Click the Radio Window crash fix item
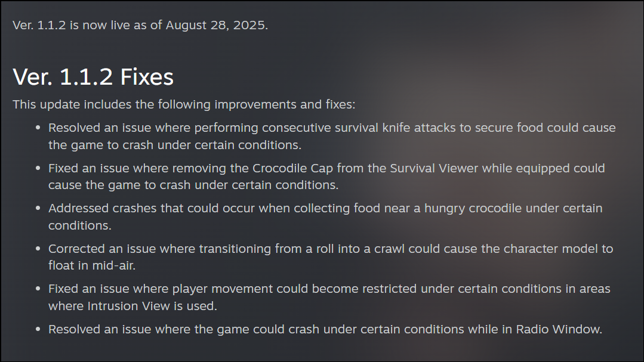Image resolution: width=644 pixels, height=362 pixels. click(x=325, y=329)
